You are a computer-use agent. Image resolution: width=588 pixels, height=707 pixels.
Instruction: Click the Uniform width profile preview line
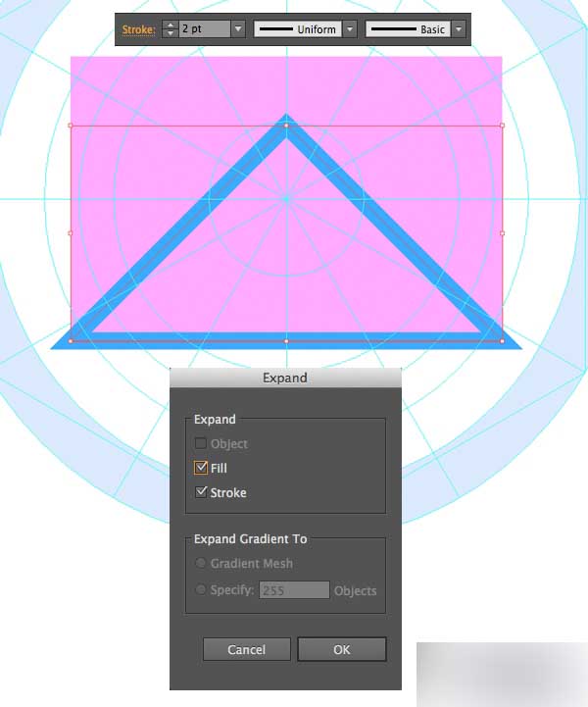pos(276,29)
